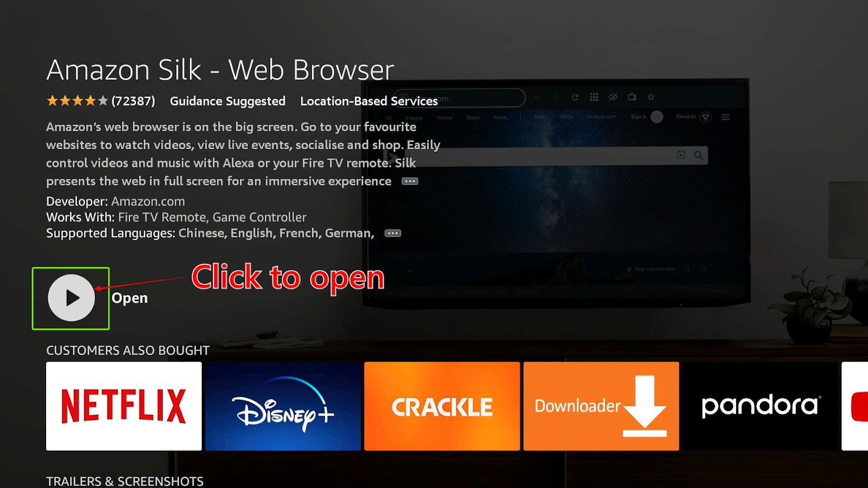Open the Pandora app tile

click(760, 406)
